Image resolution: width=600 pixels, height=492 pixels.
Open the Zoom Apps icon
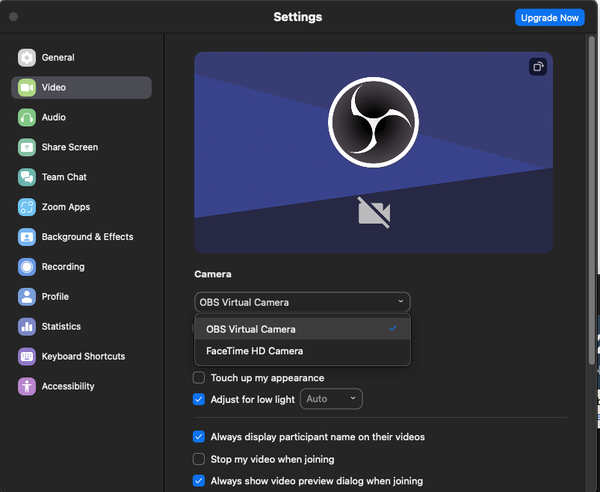click(x=26, y=207)
